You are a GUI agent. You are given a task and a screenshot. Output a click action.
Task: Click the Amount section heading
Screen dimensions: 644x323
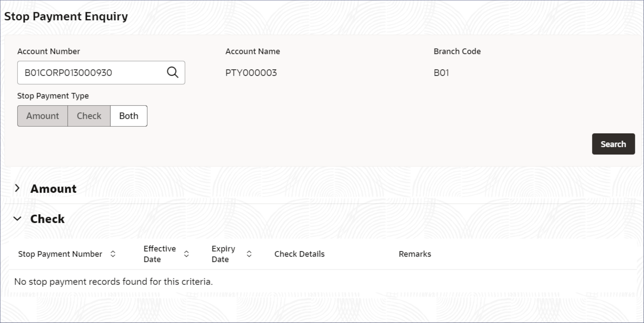coord(53,189)
